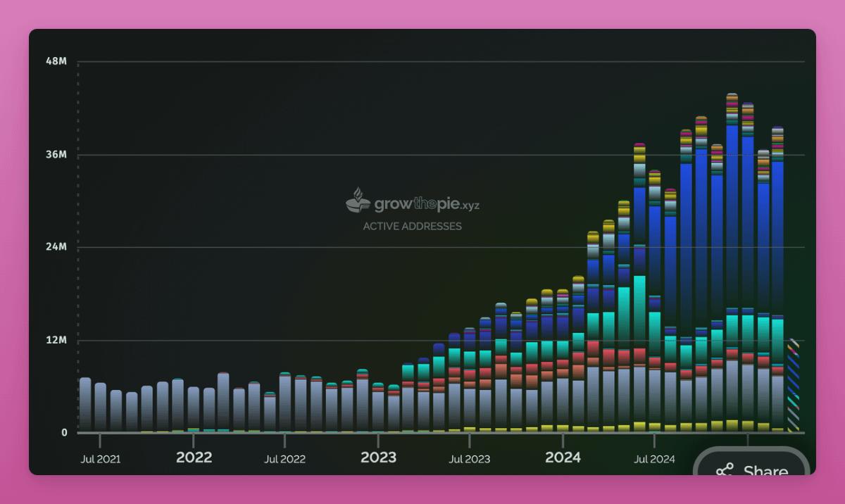Select the Jul 2023 axis label
Viewport: 845px width, 504px height.
(469, 459)
